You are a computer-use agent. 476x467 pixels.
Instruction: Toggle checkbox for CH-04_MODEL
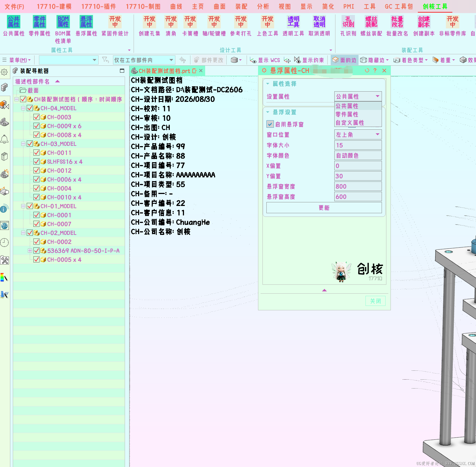pyautogui.click(x=30, y=108)
